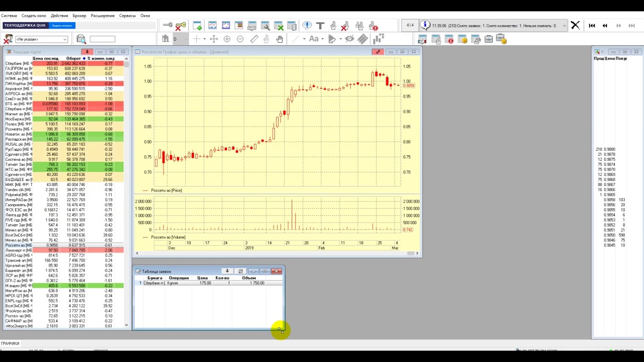Image resolution: width=644 pixels, height=362 pixels.
Task: Click the briefcase portfolio icon
Action: point(489,39)
